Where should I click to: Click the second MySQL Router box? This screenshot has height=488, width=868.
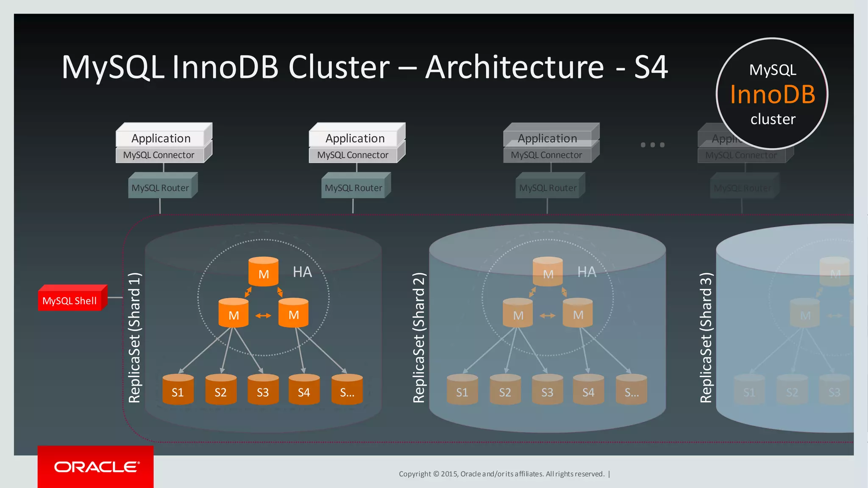[353, 188]
